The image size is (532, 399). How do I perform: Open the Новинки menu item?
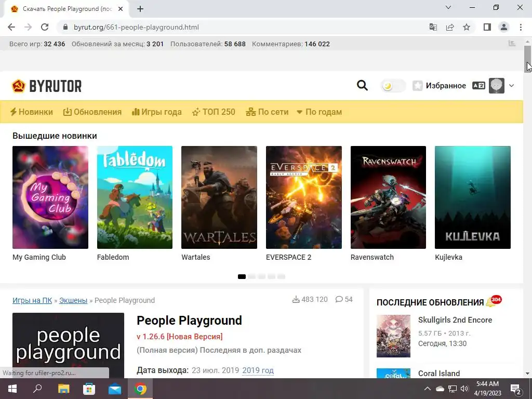32,112
